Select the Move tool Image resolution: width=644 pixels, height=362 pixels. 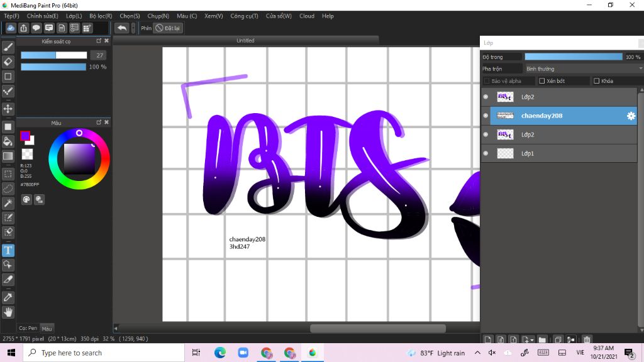(x=8, y=109)
